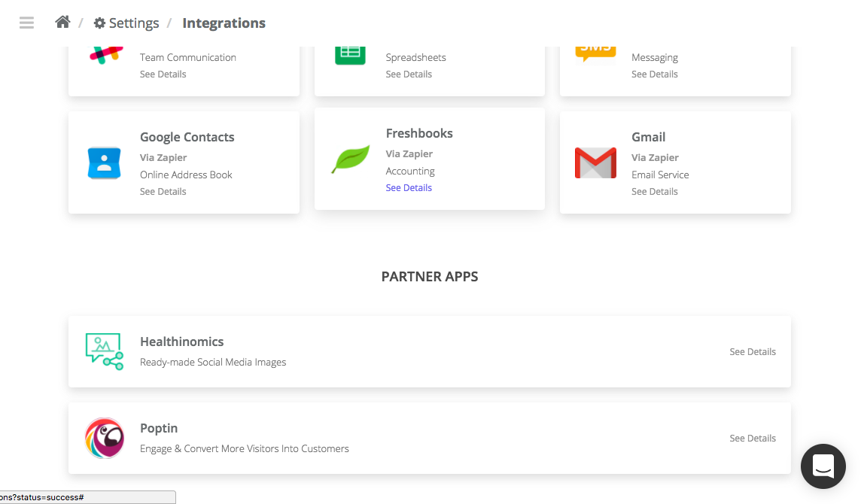Click the Slack logo icon

coord(106,55)
